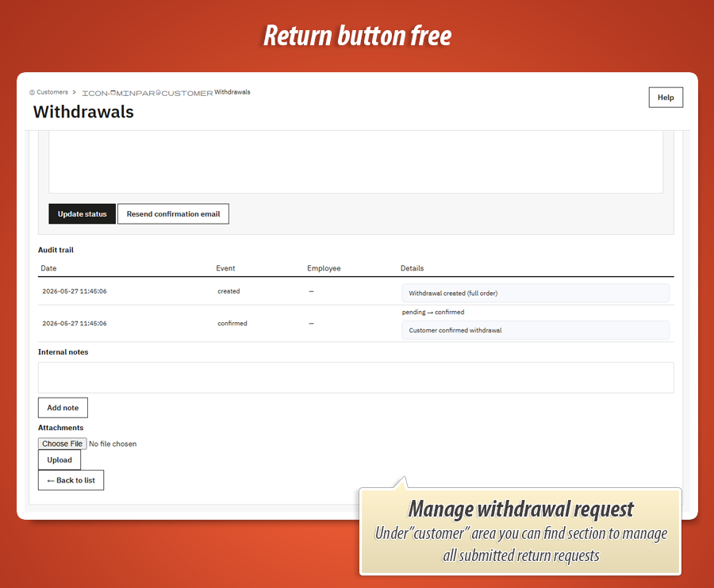Click the Withdrawals page title
Viewport: 714px width, 588px height.
83,112
